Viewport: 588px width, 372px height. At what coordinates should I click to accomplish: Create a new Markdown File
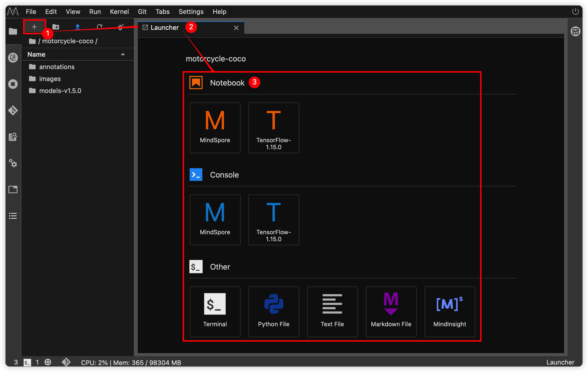[x=391, y=312]
